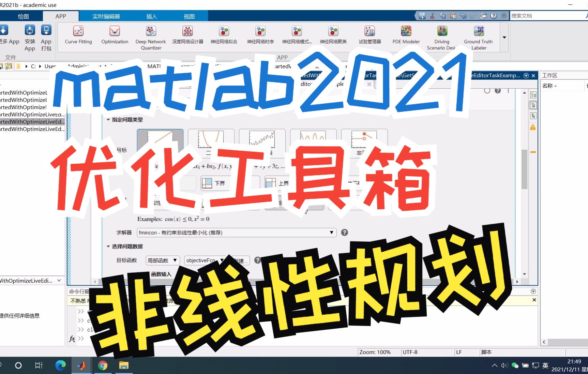This screenshot has height=374, width=588.
Task: Click the editor horizontal scroll-right arrow
Action: [517, 282]
